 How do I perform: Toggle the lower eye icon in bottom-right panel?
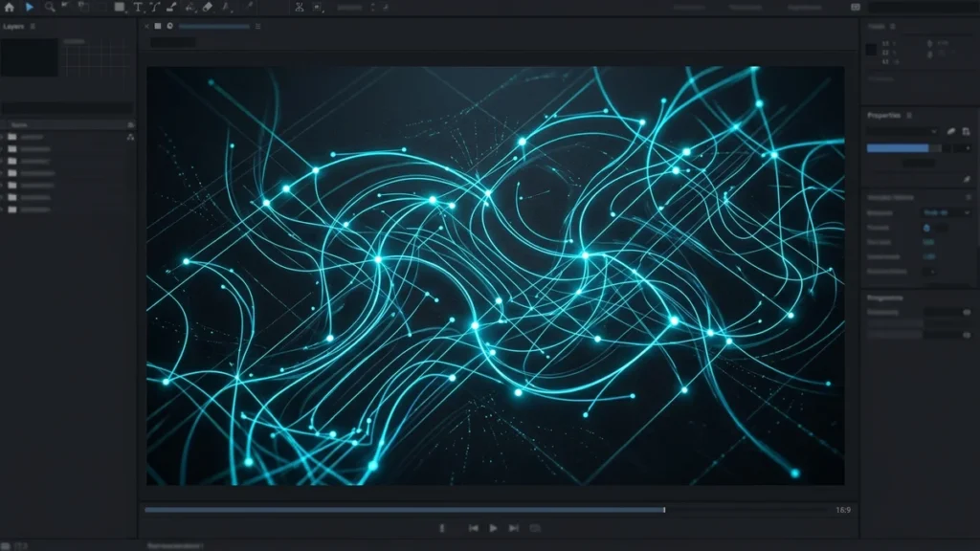967,335
